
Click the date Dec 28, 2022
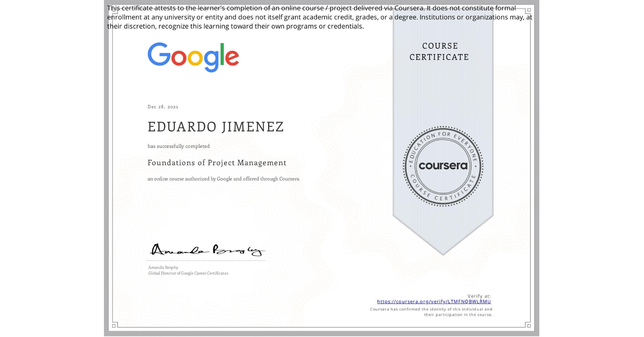(x=163, y=107)
